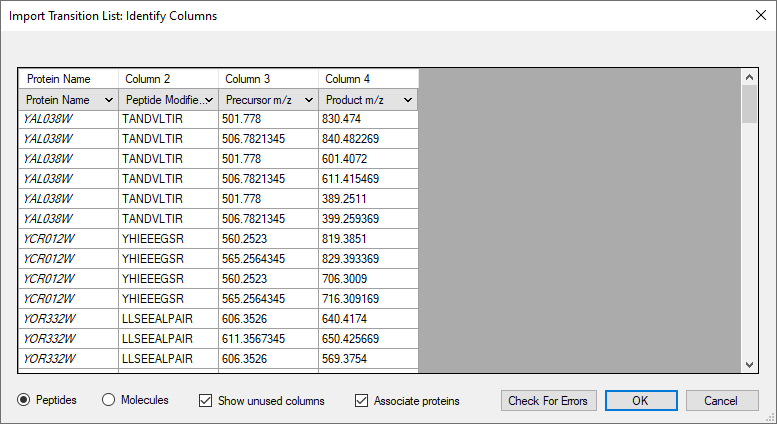The width and height of the screenshot is (777, 424).
Task: Click the Column 4 header
Action: coord(368,79)
